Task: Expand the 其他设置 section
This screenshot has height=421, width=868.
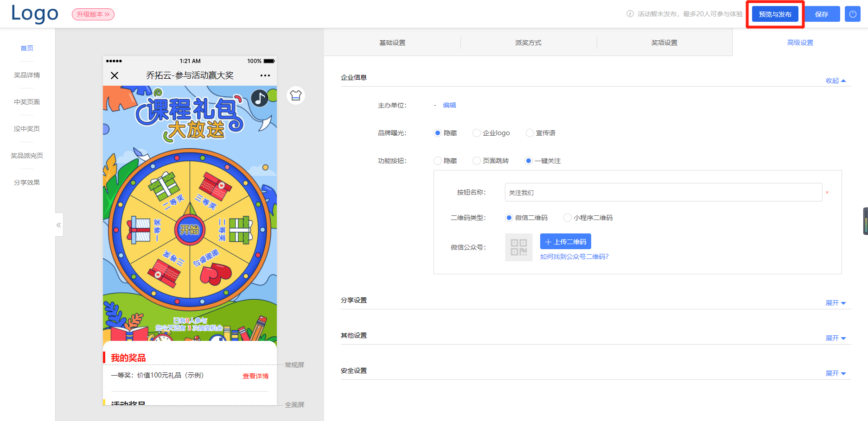Action: click(x=836, y=338)
